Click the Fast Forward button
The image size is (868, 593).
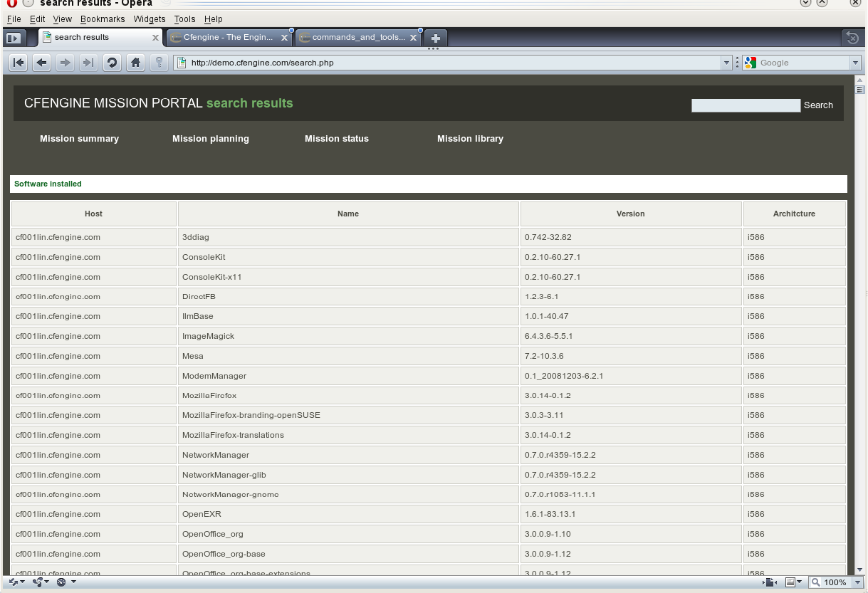pos(88,63)
